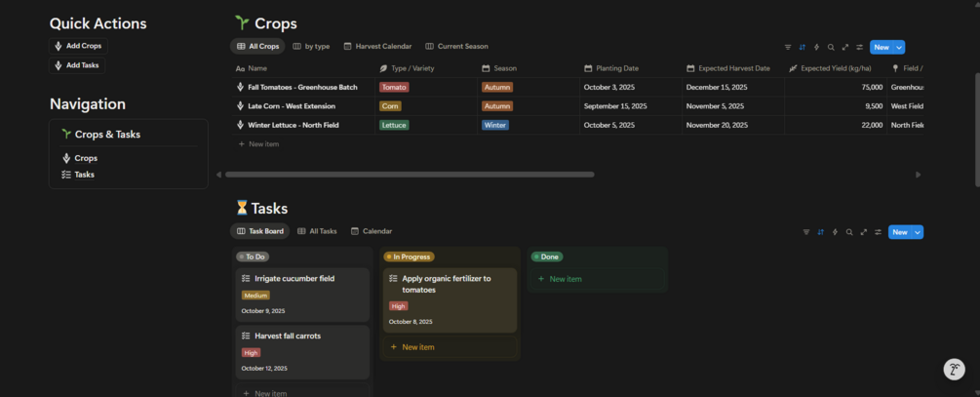Expand the dropdown arrow beside Tasks New button
Screen dimensions: 980x397
click(x=918, y=232)
